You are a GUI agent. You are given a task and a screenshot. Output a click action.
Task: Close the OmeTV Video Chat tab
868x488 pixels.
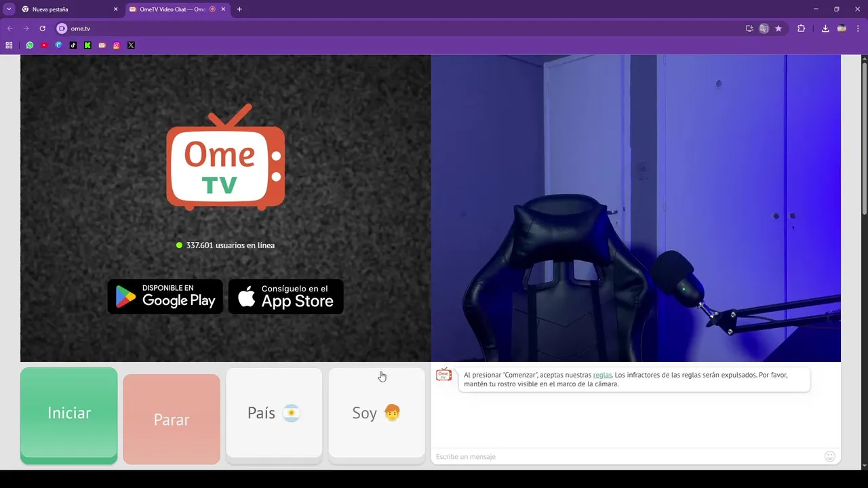point(223,9)
